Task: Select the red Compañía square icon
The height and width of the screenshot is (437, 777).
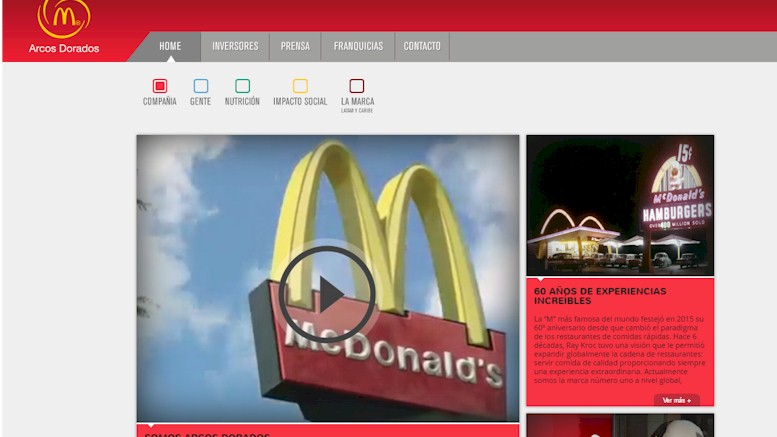Action: (160, 86)
